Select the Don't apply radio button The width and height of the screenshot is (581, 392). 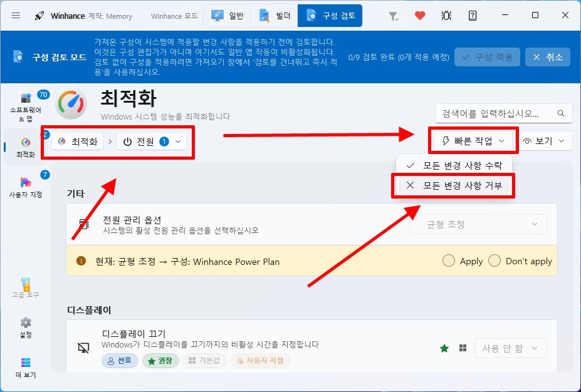[495, 260]
